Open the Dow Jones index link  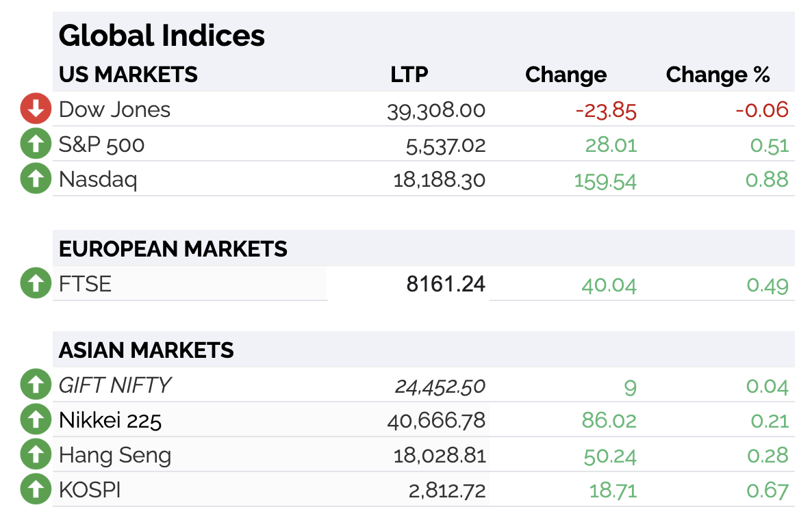tap(114, 109)
